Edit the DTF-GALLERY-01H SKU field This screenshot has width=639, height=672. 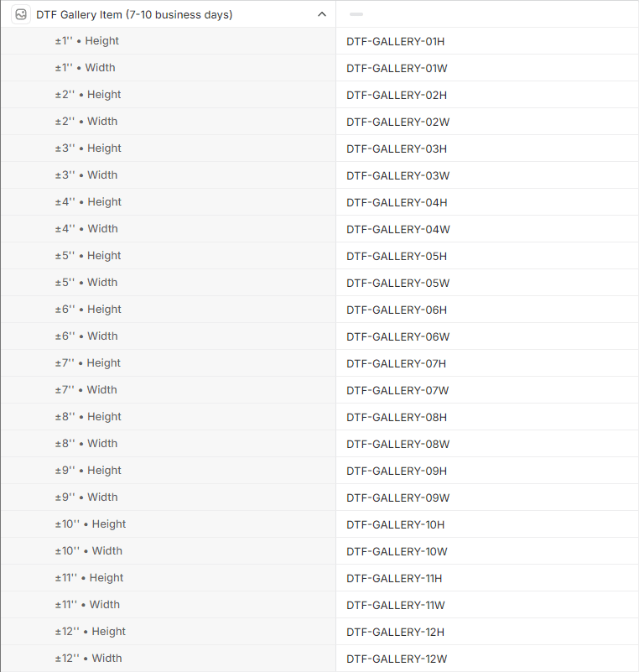[397, 41]
